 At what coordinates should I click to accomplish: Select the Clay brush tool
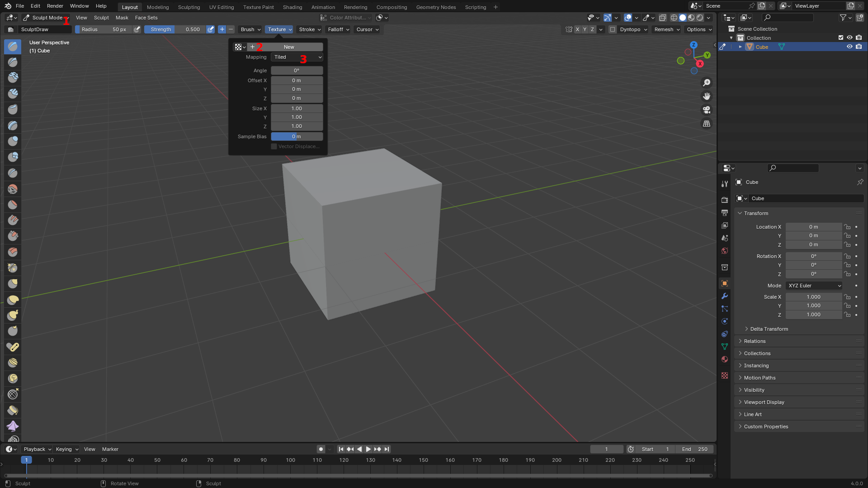click(x=13, y=78)
